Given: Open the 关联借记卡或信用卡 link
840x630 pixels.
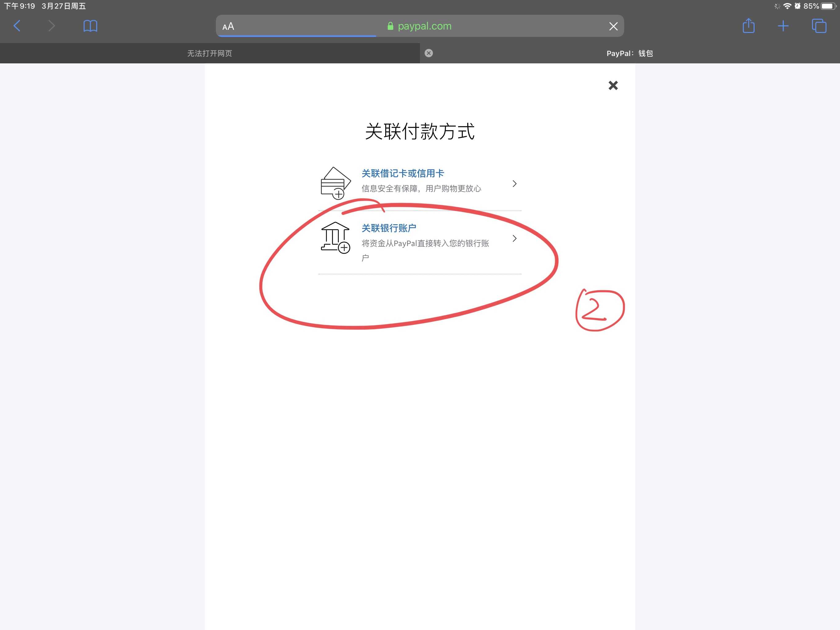Looking at the screenshot, I should [x=402, y=173].
